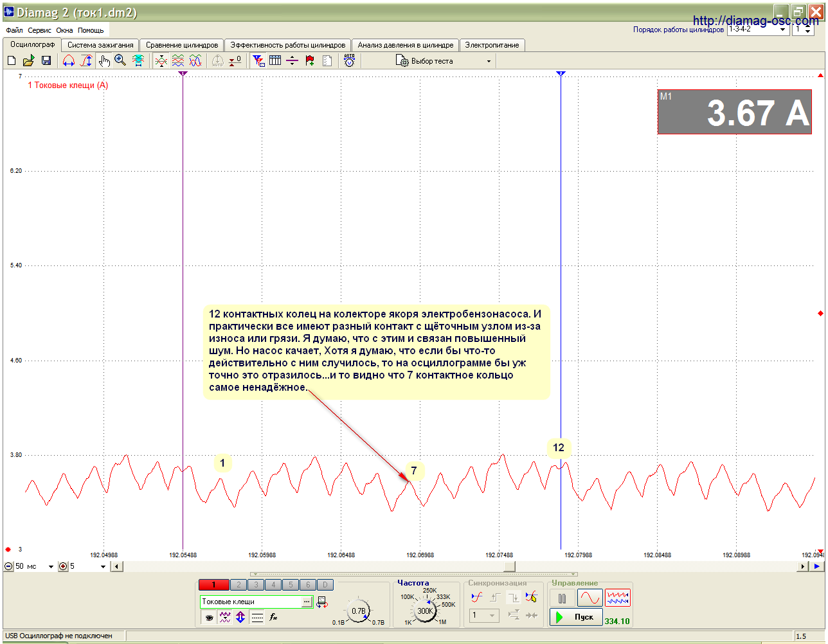Select channel 6 button
The height and width of the screenshot is (644, 828).
click(x=308, y=585)
